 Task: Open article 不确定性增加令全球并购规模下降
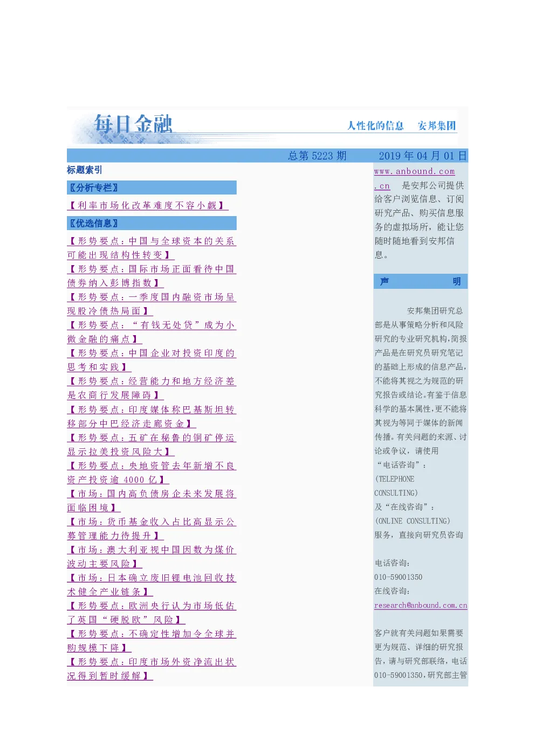(x=152, y=641)
